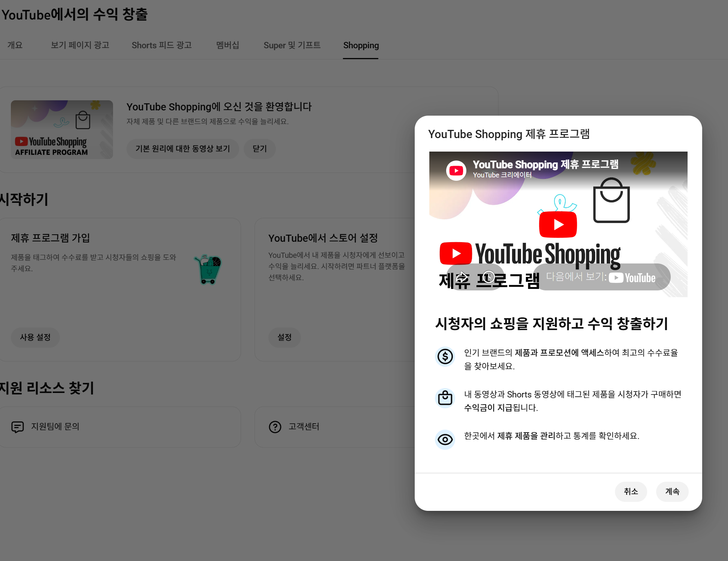
Task: Open video via 다음에서 보기 YouTube button
Action: coord(601,277)
